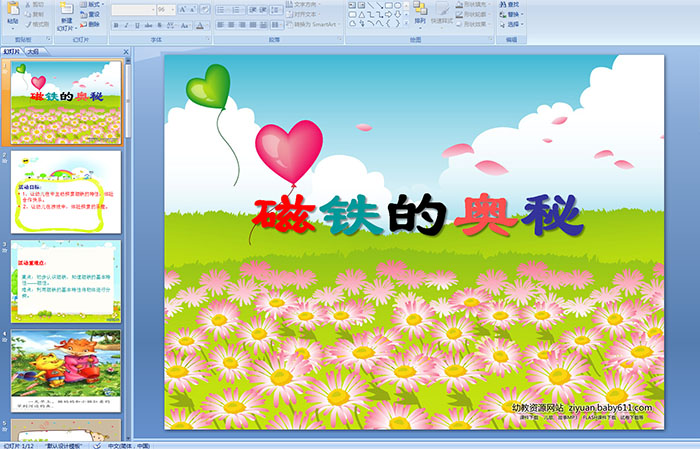Image resolution: width=700 pixels, height=449 pixels.
Task: Click the Delete slide (删除) icon
Action: 93,24
